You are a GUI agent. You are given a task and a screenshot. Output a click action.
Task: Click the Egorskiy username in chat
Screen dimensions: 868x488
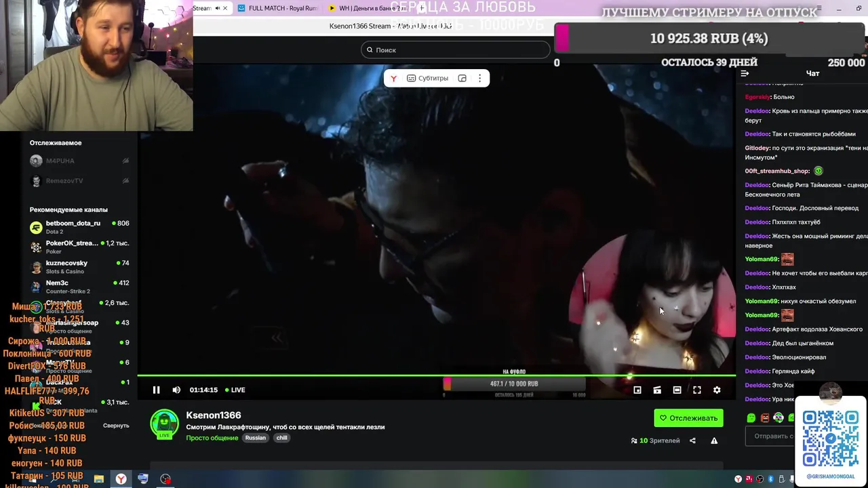[757, 97]
